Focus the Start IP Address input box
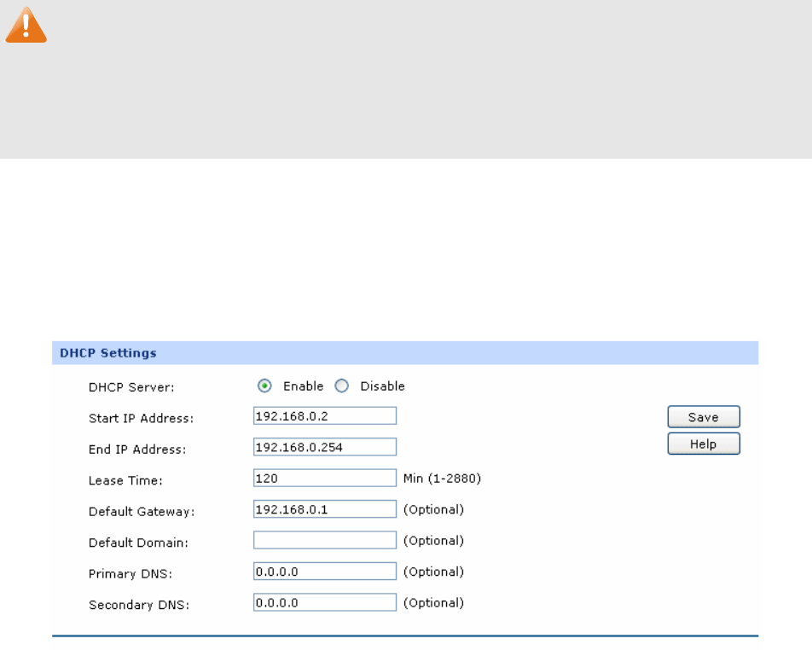Screen dimensions: 812x650 point(325,416)
